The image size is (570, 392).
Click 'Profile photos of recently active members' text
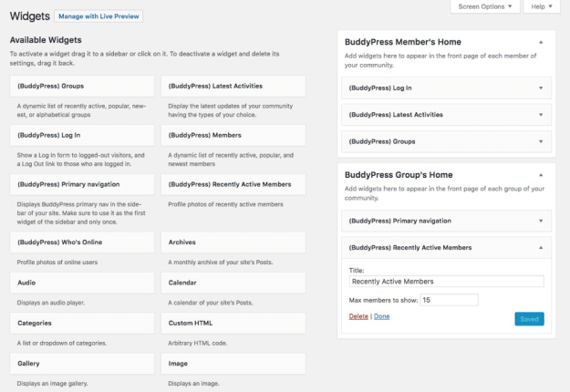pyautogui.click(x=225, y=204)
